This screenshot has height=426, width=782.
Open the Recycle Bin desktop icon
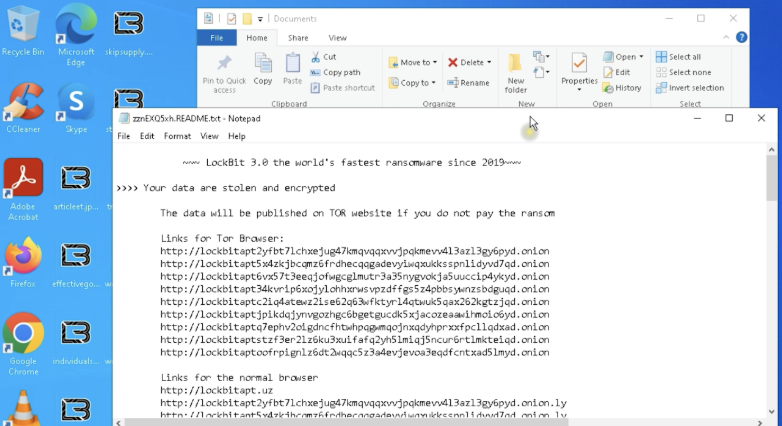coord(22,30)
